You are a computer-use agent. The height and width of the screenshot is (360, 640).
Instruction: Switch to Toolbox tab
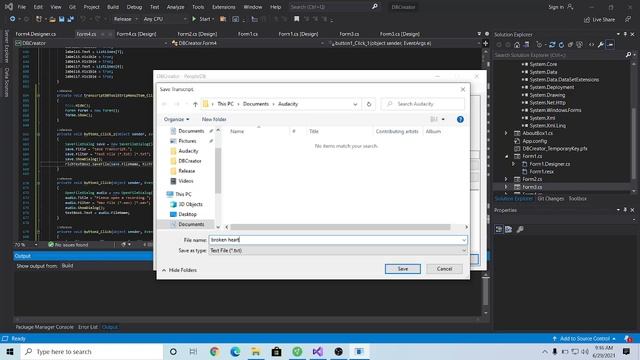coord(578,199)
